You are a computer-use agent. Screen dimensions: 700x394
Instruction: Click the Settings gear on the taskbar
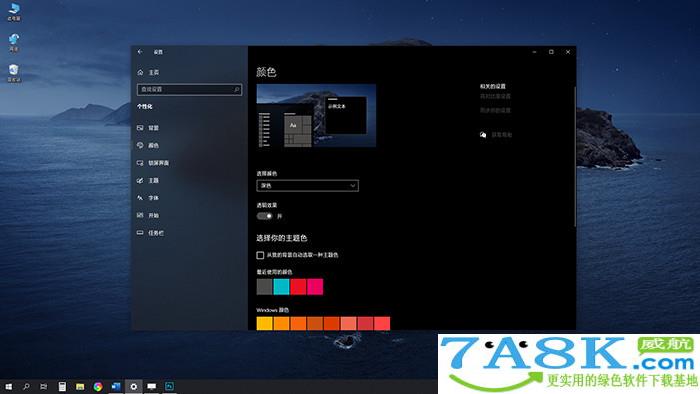133,386
